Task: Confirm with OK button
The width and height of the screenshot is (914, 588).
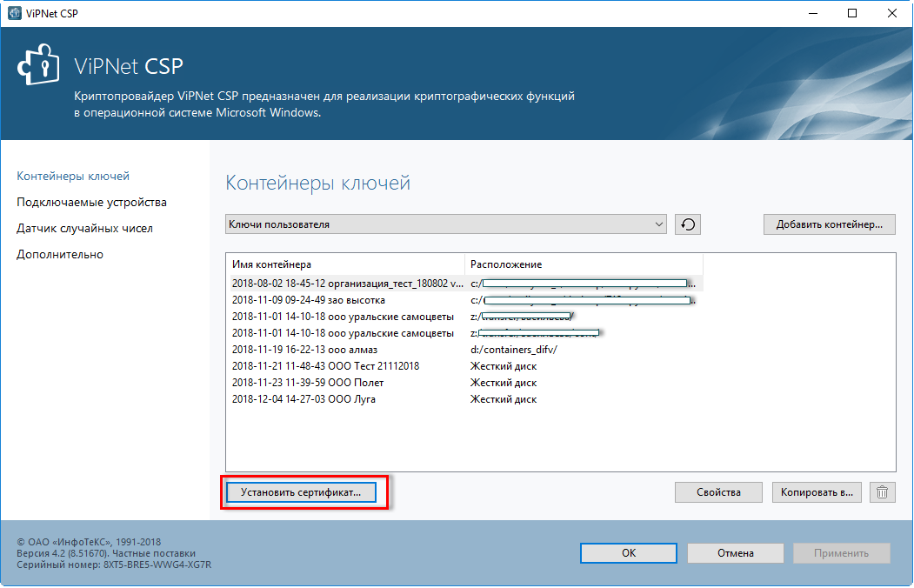Action: 629,553
